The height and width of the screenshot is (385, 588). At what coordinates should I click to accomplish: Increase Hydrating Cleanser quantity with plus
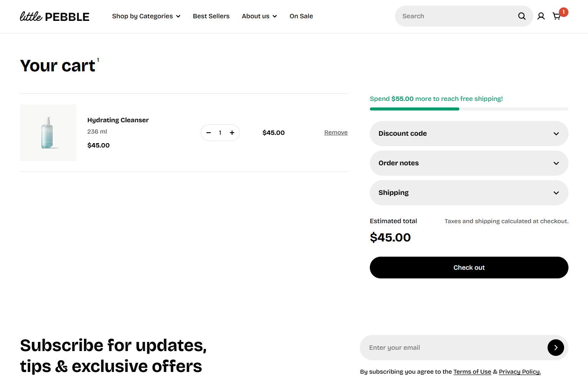pos(232,133)
